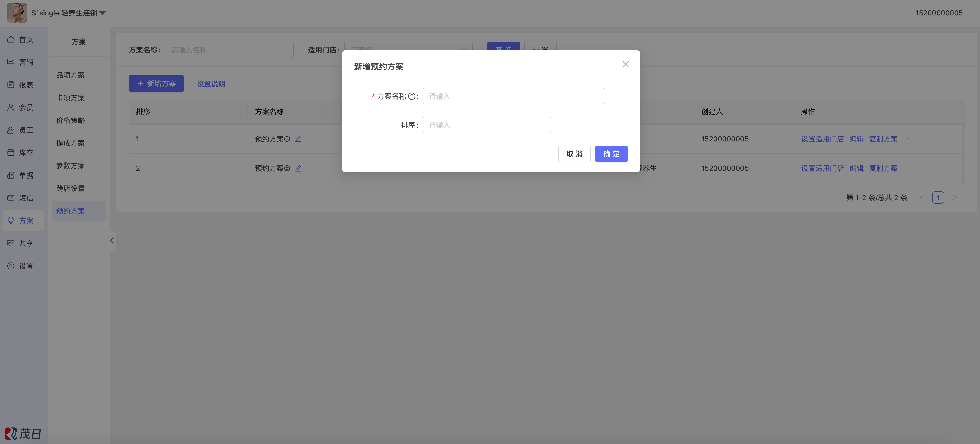980x444 pixels.
Task: Click help icon beside 方案名称 label
Action: (411, 96)
